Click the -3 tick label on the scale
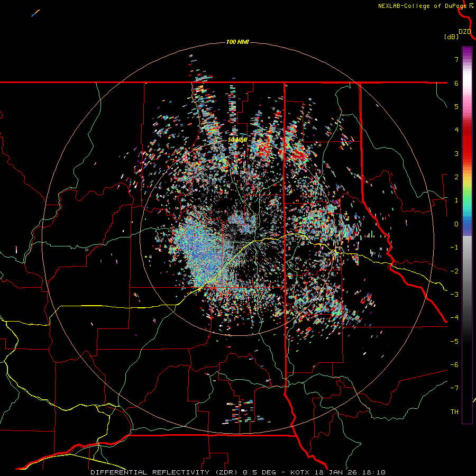 tap(454, 295)
